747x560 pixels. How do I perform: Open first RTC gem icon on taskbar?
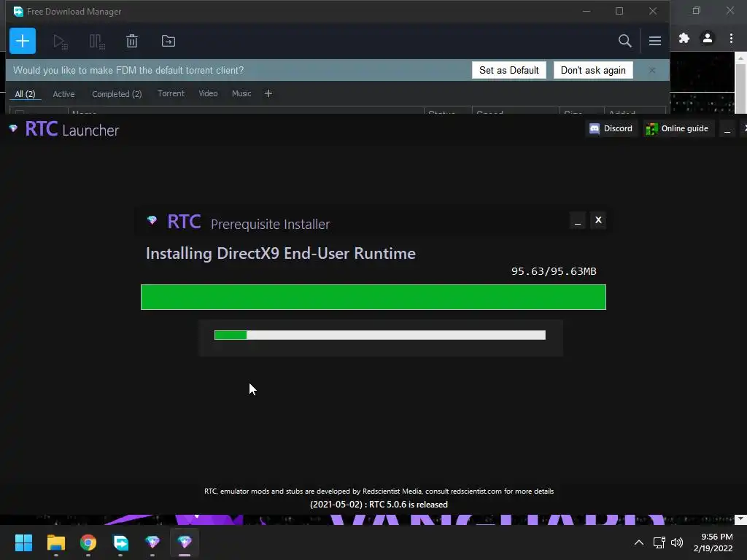click(152, 542)
